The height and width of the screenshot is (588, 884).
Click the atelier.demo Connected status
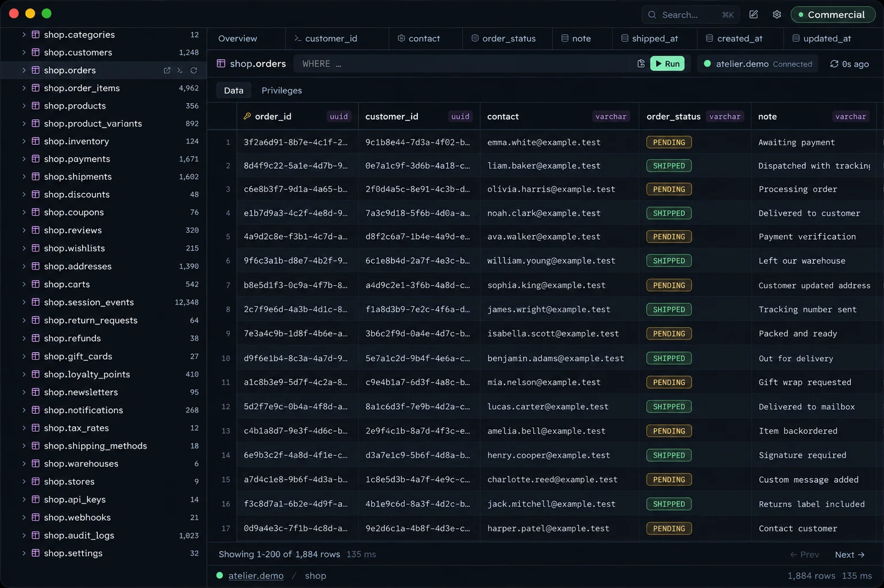point(758,64)
